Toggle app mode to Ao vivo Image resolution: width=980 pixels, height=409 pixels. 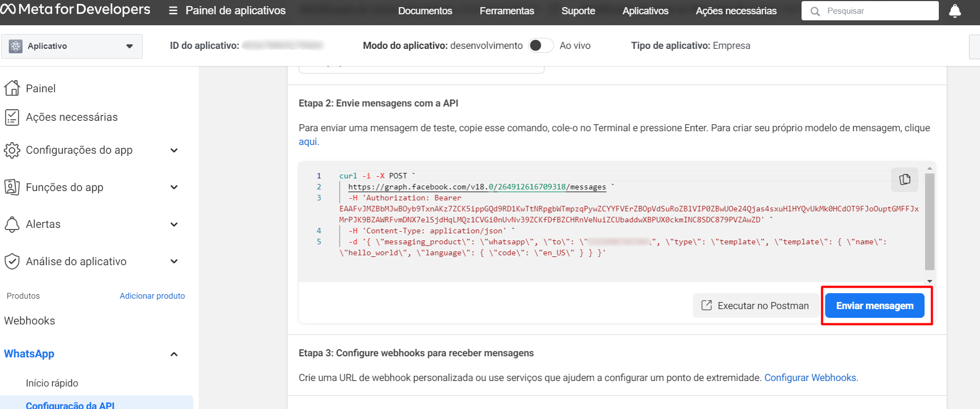tap(541, 46)
